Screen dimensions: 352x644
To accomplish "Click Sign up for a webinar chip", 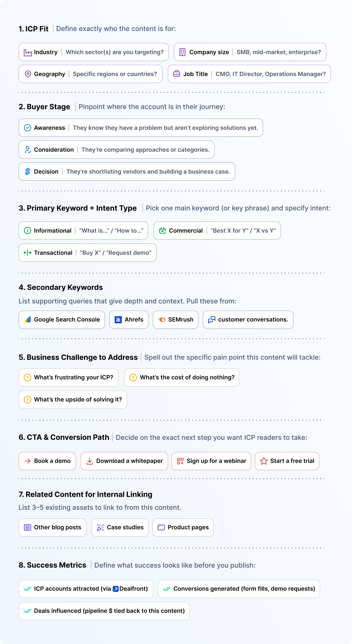I will (x=211, y=461).
